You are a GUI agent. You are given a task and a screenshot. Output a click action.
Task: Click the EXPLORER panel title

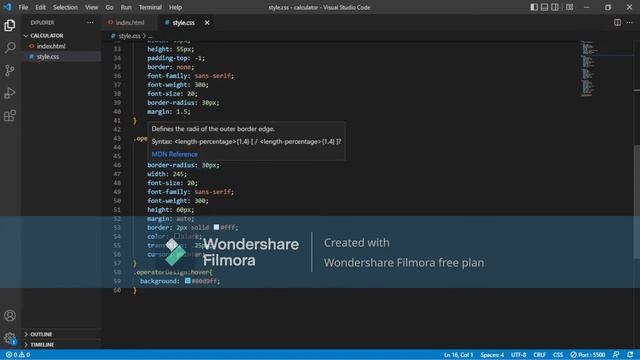(42, 22)
